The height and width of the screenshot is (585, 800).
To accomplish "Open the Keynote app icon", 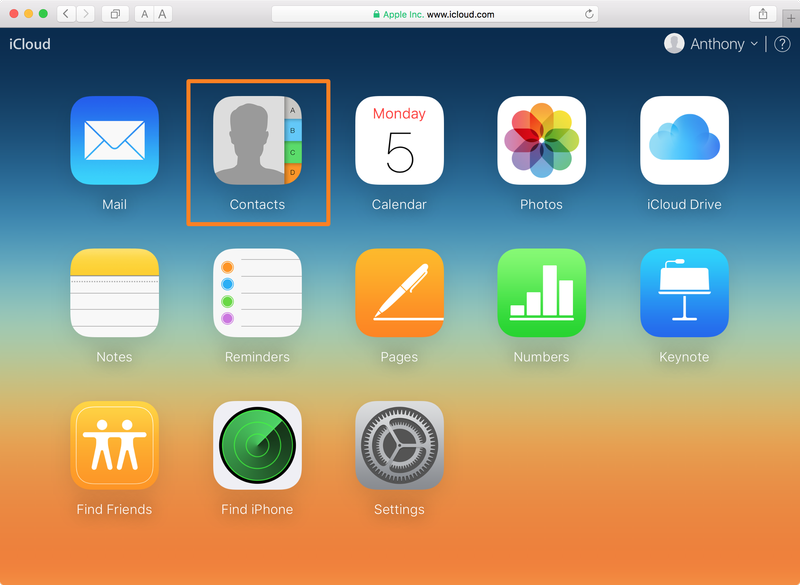I will 684,293.
